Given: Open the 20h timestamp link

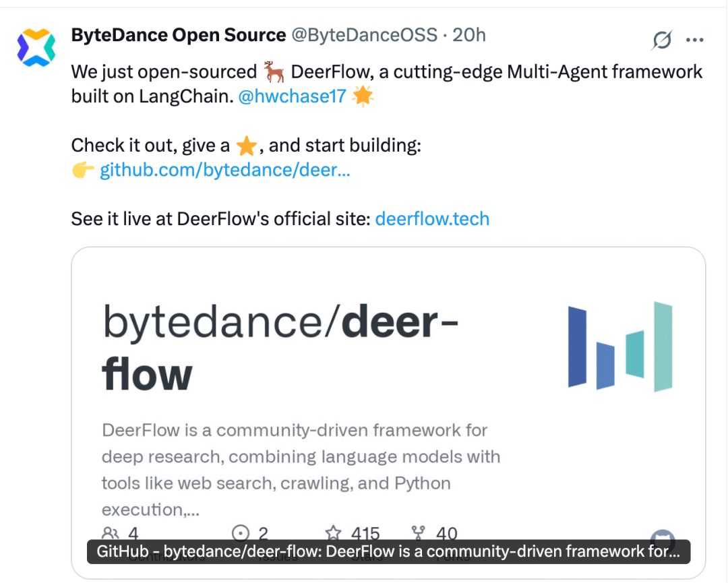Looking at the screenshot, I should point(469,35).
